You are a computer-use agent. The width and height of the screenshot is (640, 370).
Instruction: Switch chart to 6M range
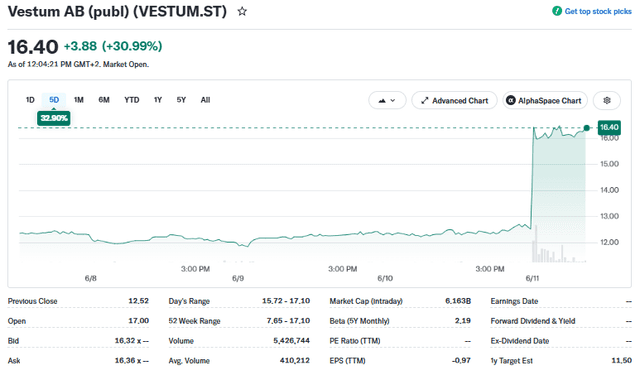click(104, 100)
